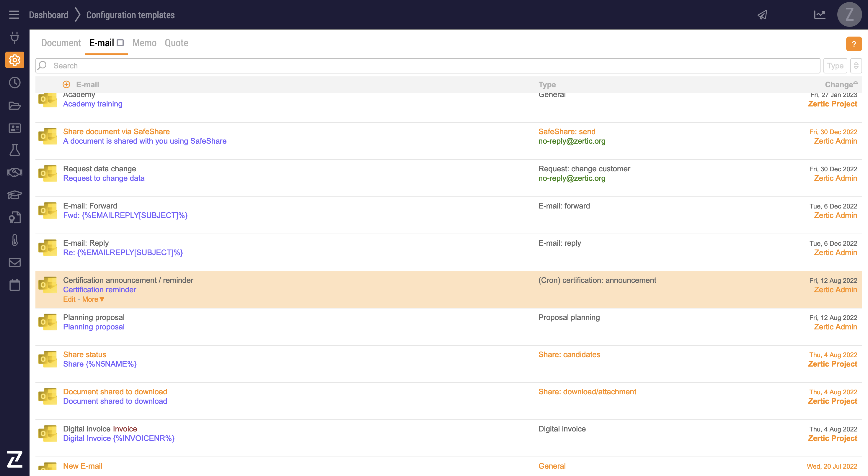Click the plug connector sidebar icon
The width and height of the screenshot is (868, 476).
pyautogui.click(x=14, y=37)
